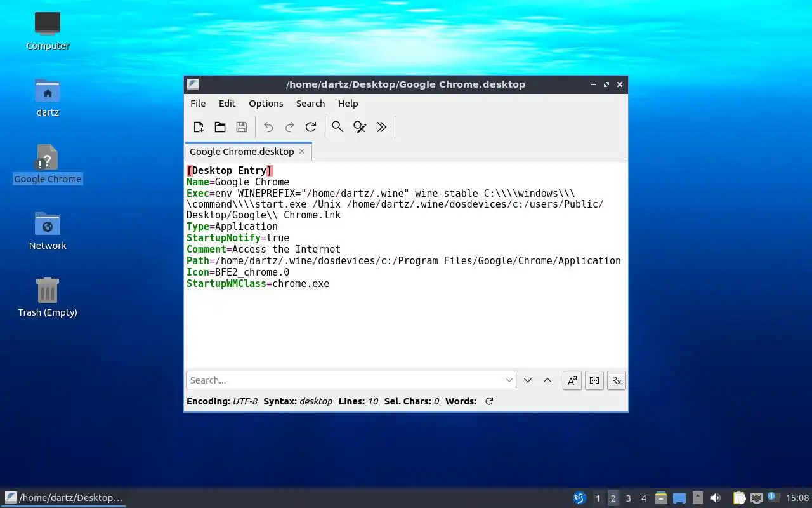Click the Type=Application line
812x508 pixels.
coord(232,227)
